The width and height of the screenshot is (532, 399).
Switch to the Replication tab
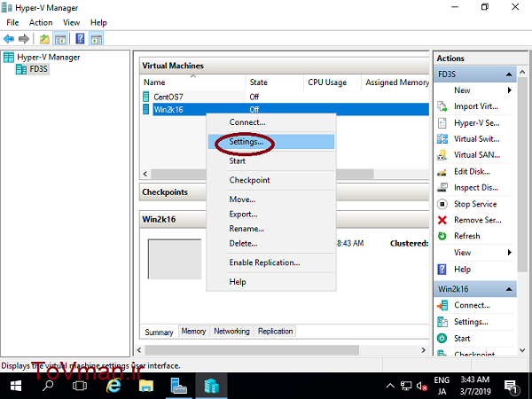[x=275, y=331]
